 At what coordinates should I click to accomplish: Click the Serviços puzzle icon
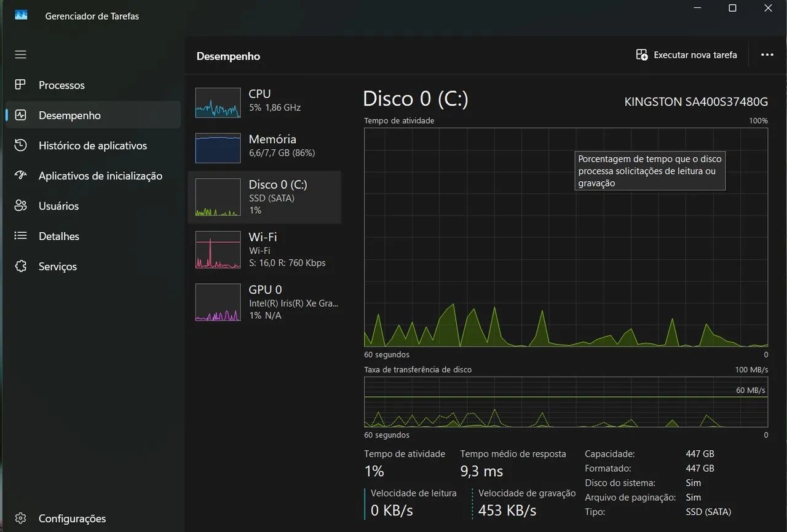click(x=20, y=266)
